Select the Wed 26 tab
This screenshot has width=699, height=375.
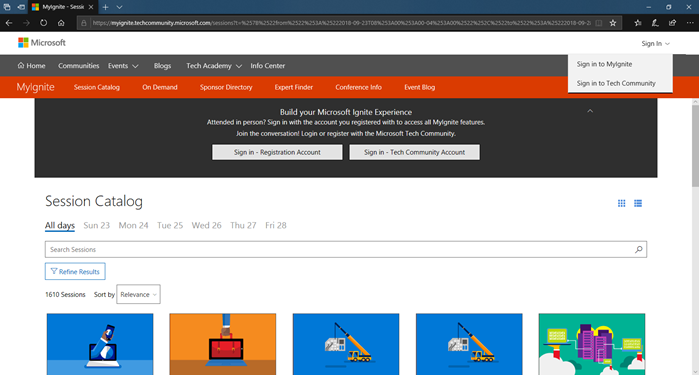pyautogui.click(x=206, y=226)
